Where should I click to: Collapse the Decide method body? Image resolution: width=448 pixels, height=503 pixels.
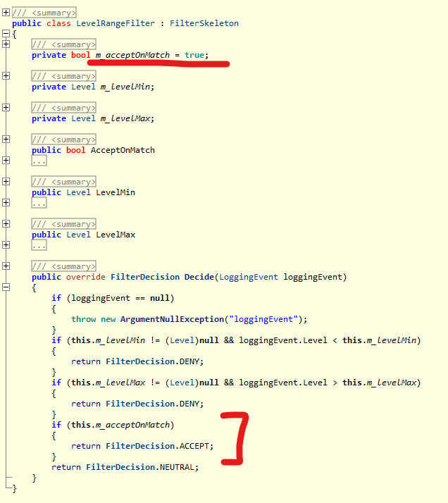click(6, 287)
